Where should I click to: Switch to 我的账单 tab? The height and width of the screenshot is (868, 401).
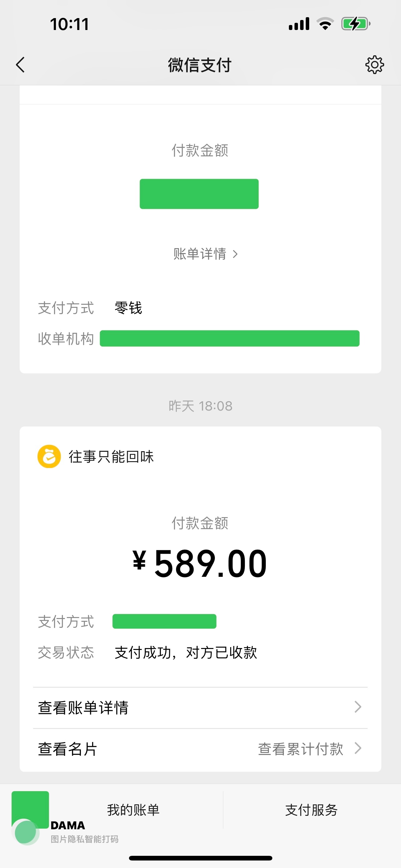click(133, 810)
